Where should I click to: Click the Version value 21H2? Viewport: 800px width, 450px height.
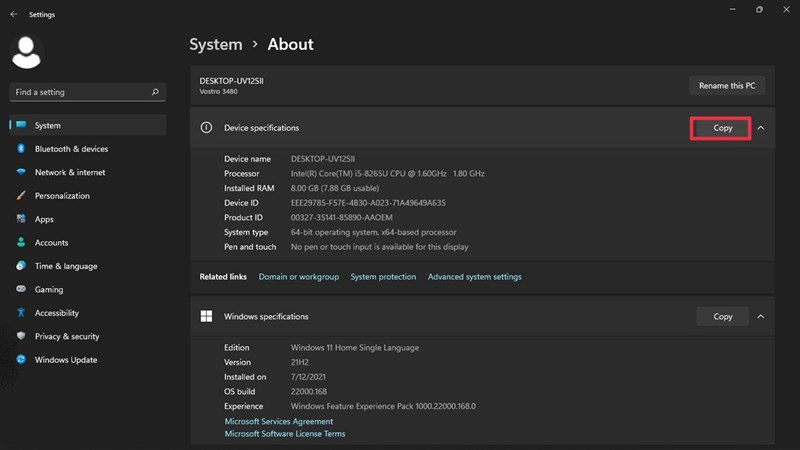pos(299,362)
